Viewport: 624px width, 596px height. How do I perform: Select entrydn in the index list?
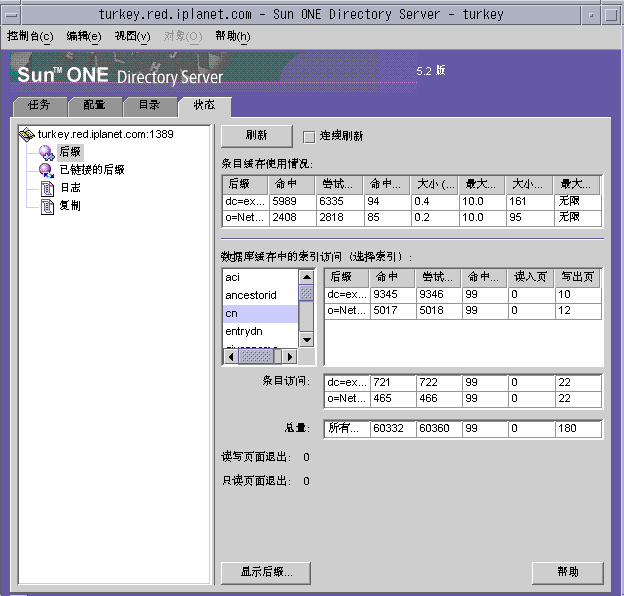(260, 331)
